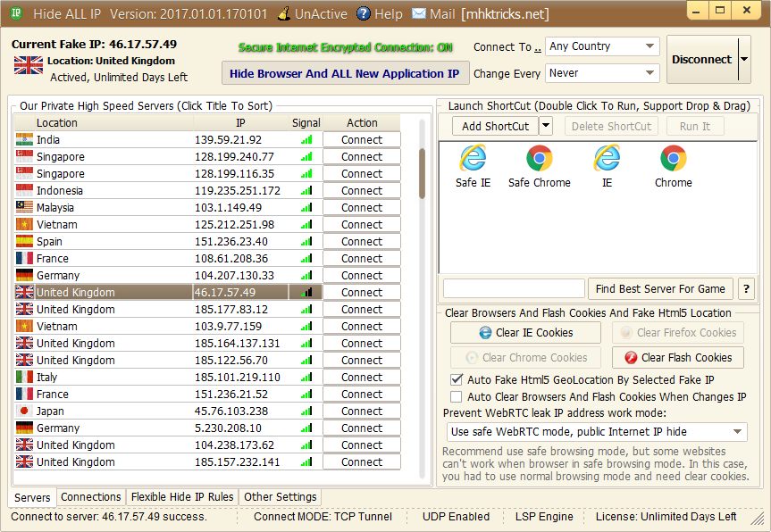Open the Connect To country dropdown

click(x=602, y=46)
